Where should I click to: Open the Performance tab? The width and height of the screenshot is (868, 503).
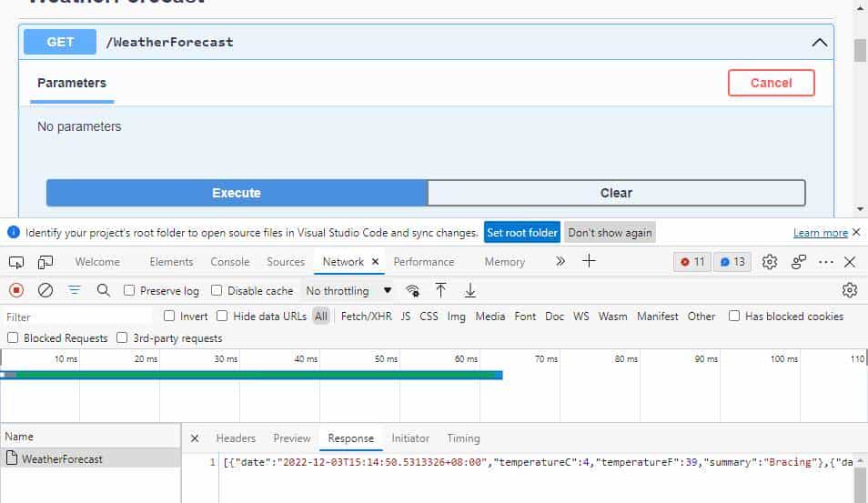(x=423, y=262)
